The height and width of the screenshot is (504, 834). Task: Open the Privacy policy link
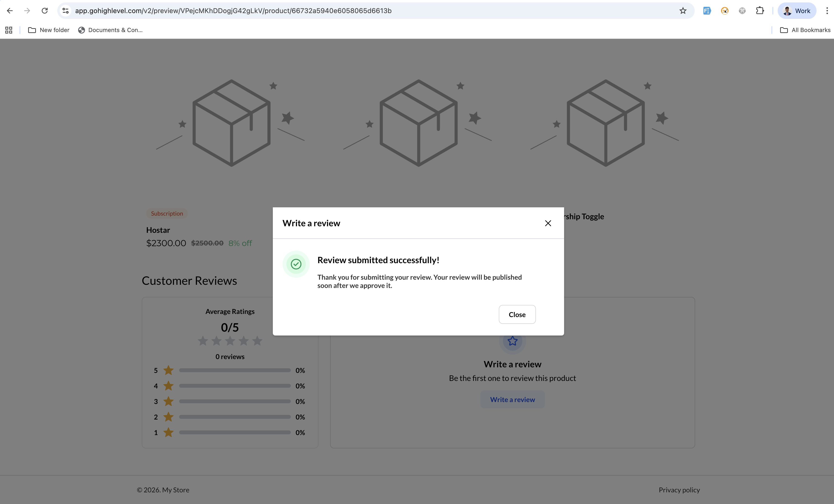679,490
